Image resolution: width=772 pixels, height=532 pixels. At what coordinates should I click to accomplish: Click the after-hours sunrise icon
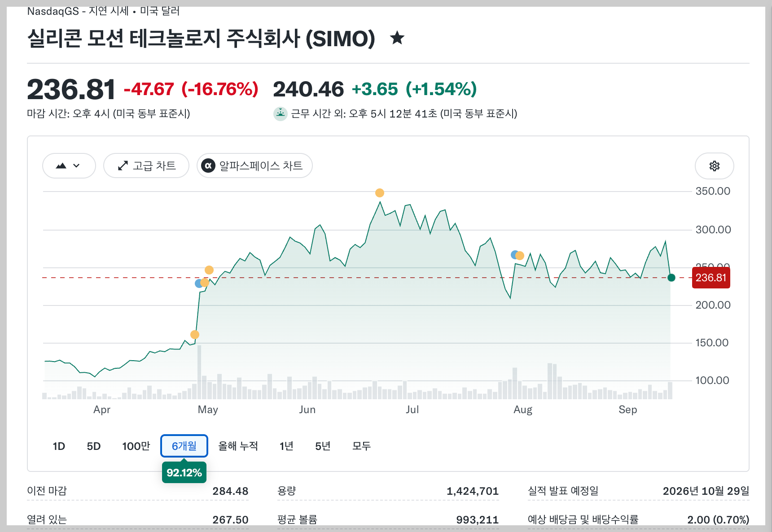(281, 114)
